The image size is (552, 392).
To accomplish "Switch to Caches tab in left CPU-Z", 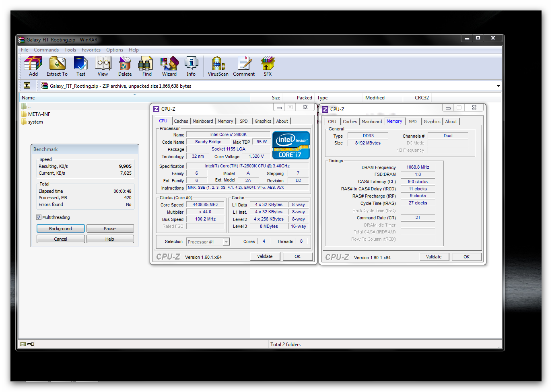I will click(181, 121).
